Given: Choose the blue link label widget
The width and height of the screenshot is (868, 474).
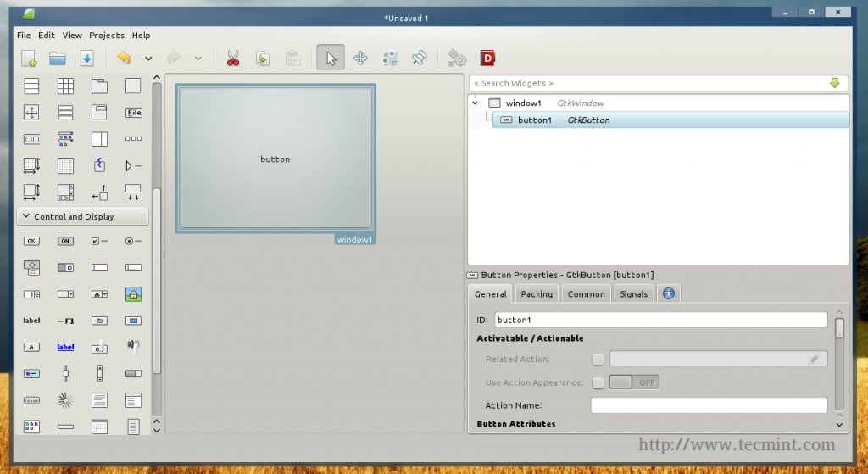Looking at the screenshot, I should point(65,347).
